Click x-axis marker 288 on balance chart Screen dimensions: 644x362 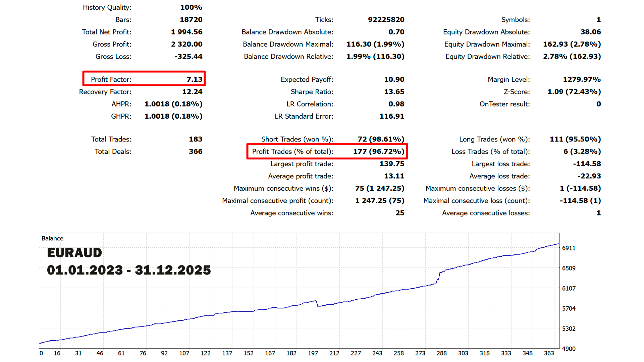coord(441,353)
